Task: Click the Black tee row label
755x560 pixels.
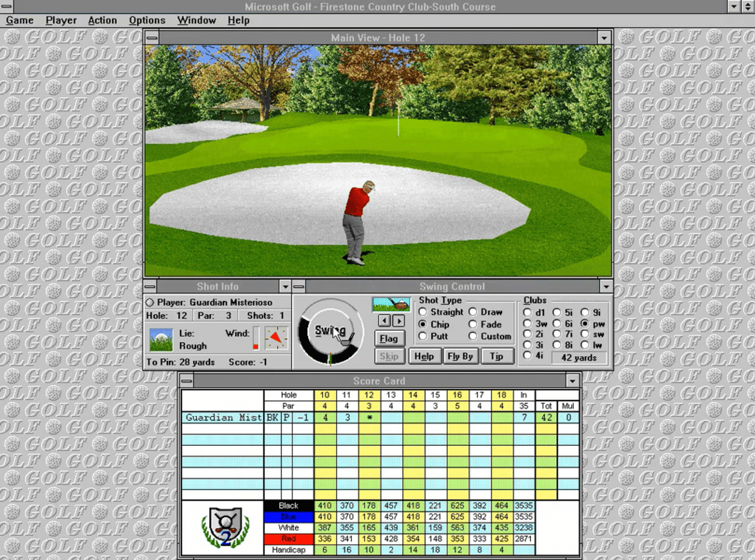Action: 289,506
